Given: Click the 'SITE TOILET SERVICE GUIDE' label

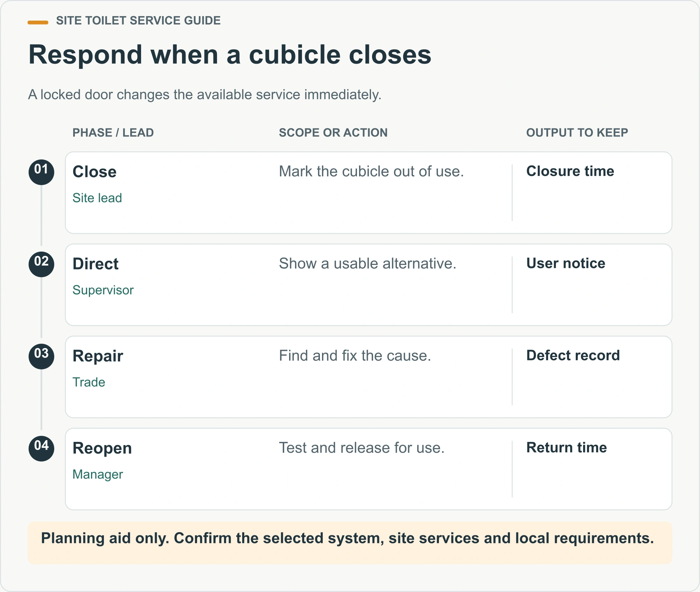Looking at the screenshot, I should point(138,21).
